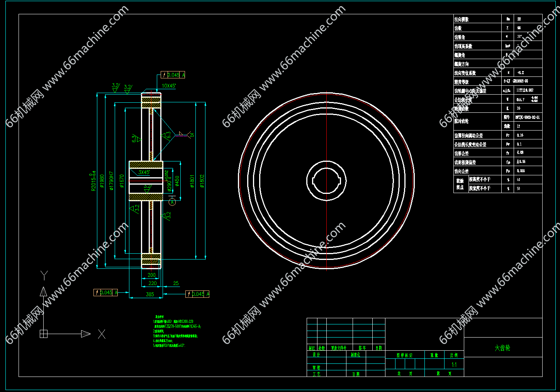
Task: Select the datum "A" circle symbol
Action: [x=172, y=202]
